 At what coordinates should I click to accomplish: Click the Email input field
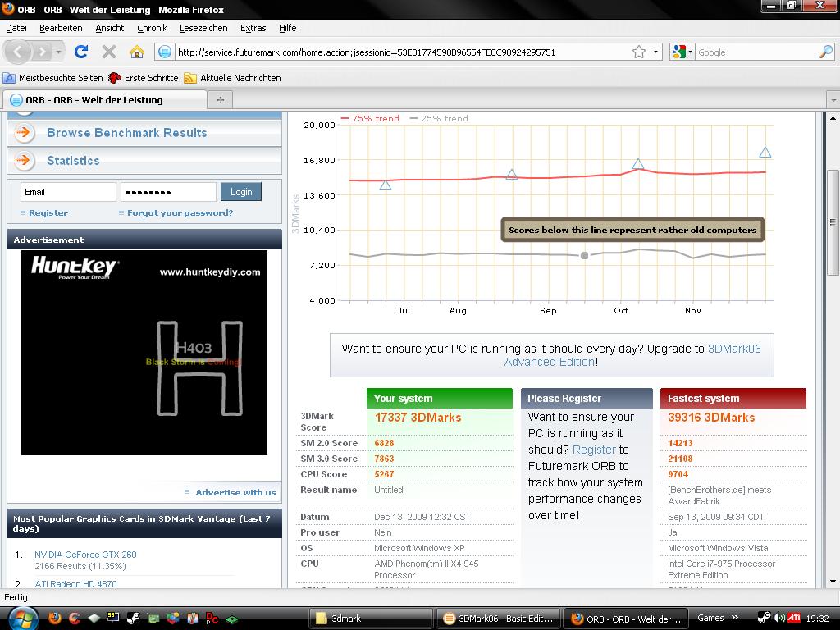(68, 192)
